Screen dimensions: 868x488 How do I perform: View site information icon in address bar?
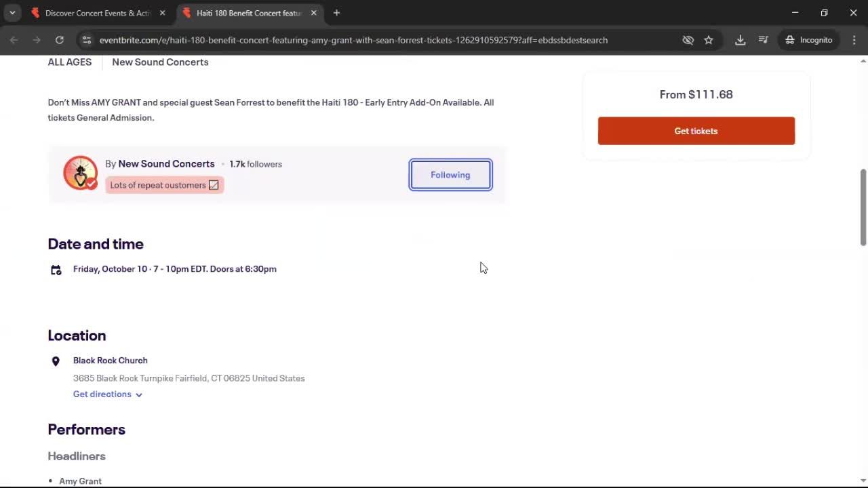(86, 40)
